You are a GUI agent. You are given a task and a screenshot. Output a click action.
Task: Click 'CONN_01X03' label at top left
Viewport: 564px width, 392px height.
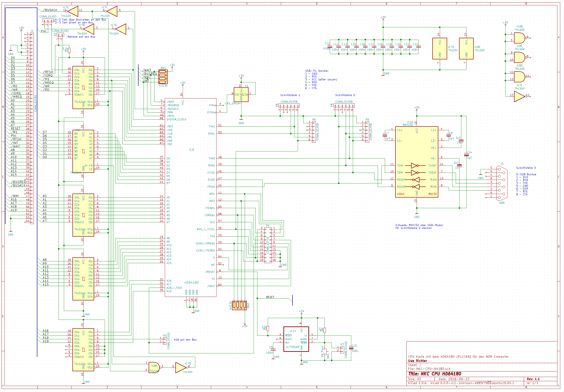point(48,17)
